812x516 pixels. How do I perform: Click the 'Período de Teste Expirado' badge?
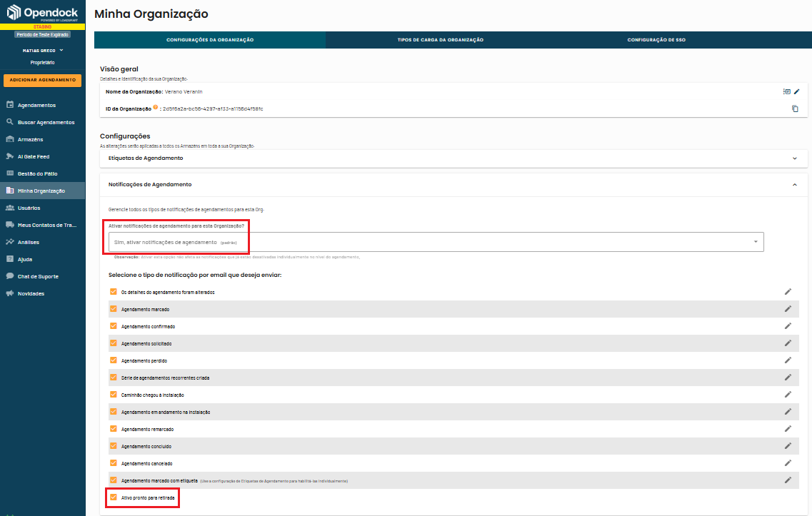[x=42, y=35]
